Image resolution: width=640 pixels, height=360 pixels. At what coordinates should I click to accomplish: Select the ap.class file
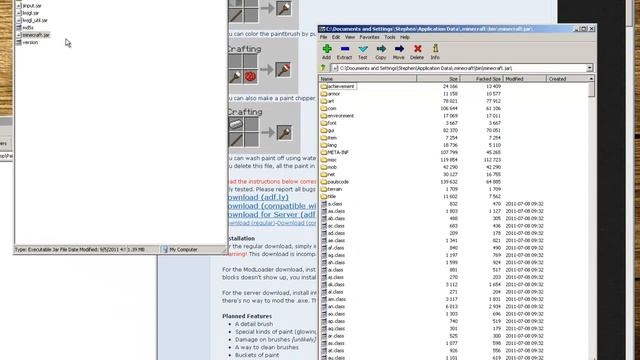point(333,322)
